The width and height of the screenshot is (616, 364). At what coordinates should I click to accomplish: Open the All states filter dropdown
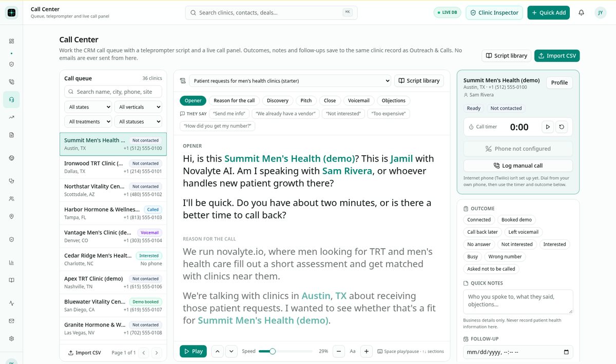click(88, 107)
